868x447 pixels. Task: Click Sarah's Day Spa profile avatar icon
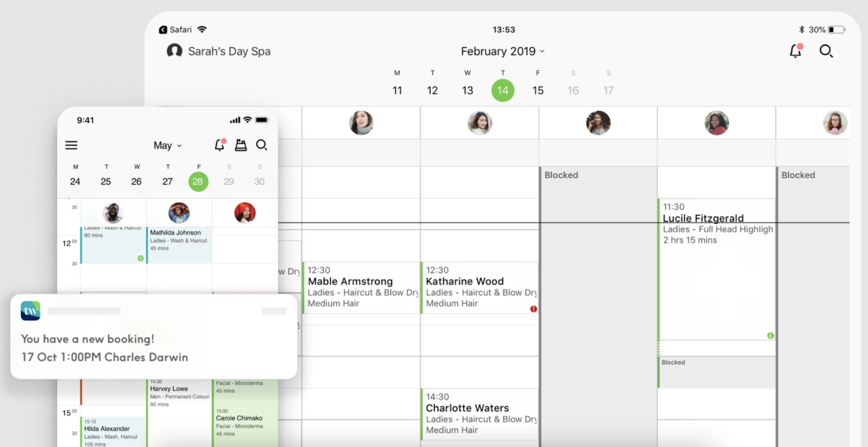[175, 51]
